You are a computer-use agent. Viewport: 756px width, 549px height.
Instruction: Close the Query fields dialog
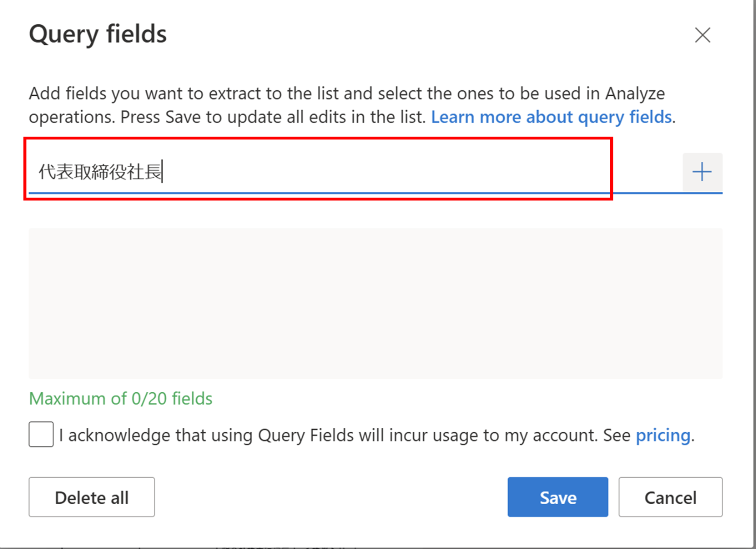click(703, 35)
